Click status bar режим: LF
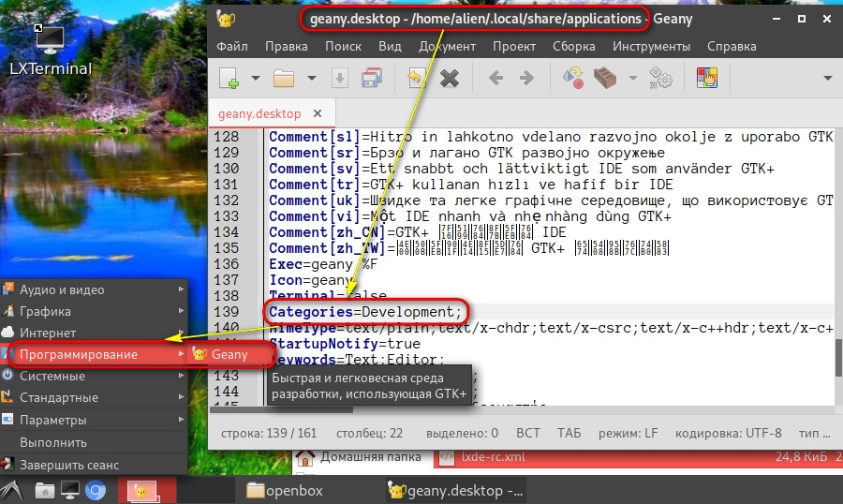The image size is (843, 504). click(628, 433)
